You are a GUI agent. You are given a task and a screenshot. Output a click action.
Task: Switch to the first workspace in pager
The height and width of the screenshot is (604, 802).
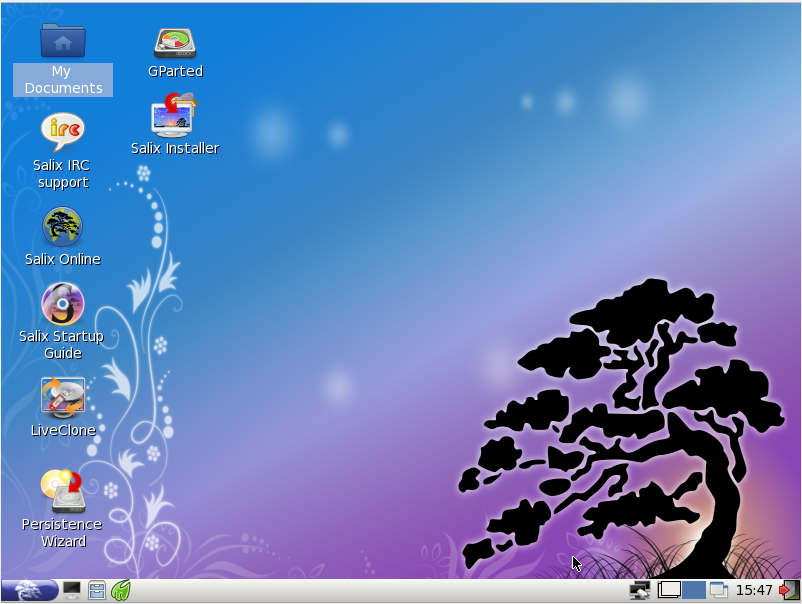coord(669,590)
